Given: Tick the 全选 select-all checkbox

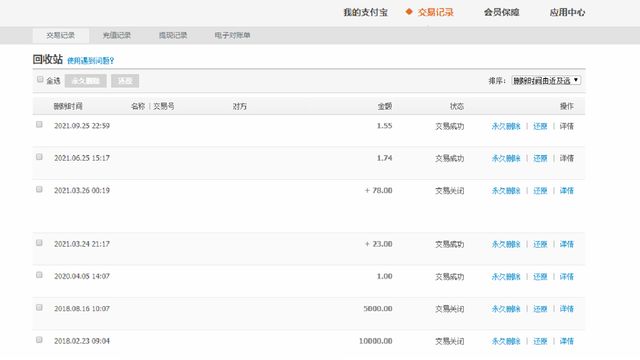Looking at the screenshot, I should (x=40, y=79).
